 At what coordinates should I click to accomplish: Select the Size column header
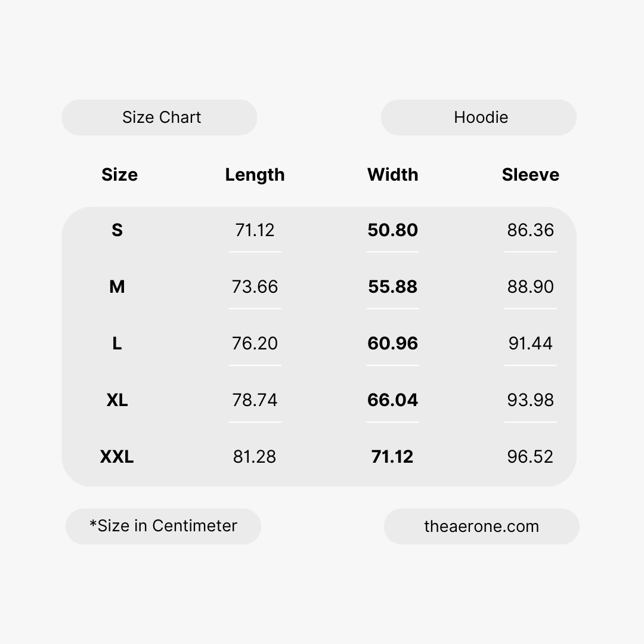[119, 175]
